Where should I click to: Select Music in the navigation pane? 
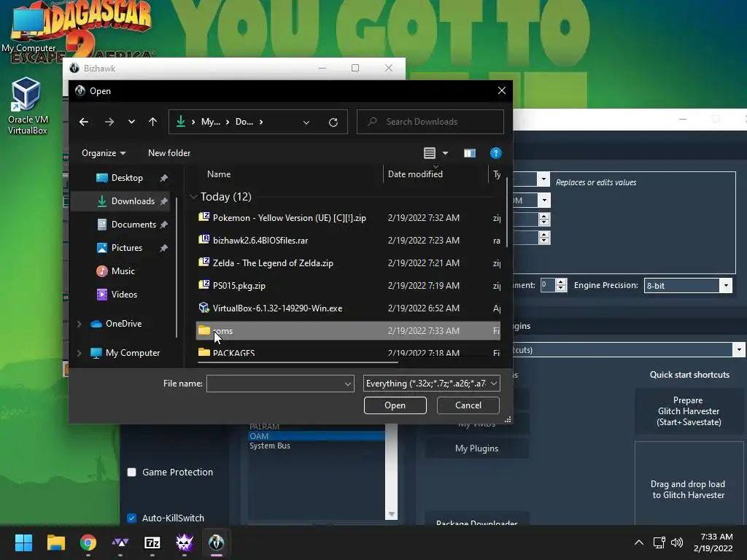(x=123, y=271)
